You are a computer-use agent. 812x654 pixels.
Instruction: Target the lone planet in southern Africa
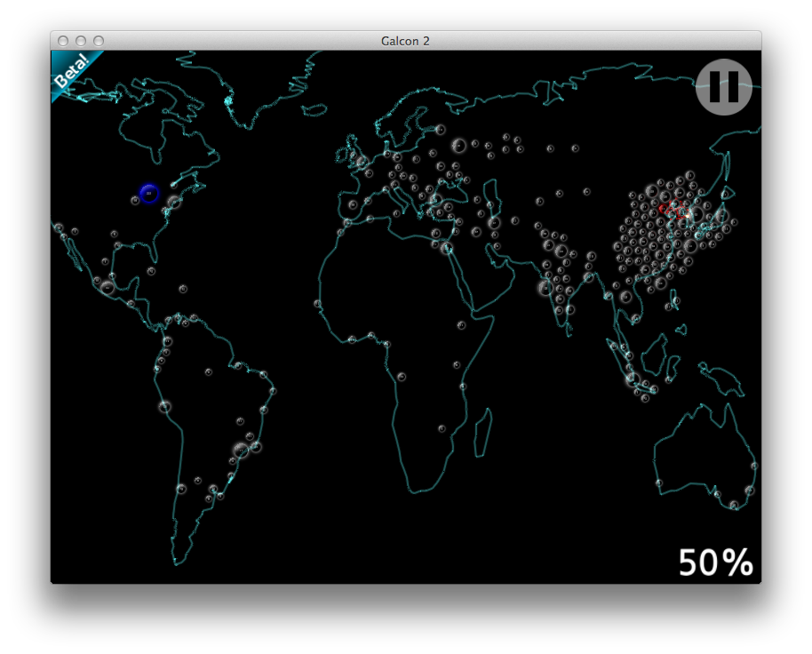[442, 429]
